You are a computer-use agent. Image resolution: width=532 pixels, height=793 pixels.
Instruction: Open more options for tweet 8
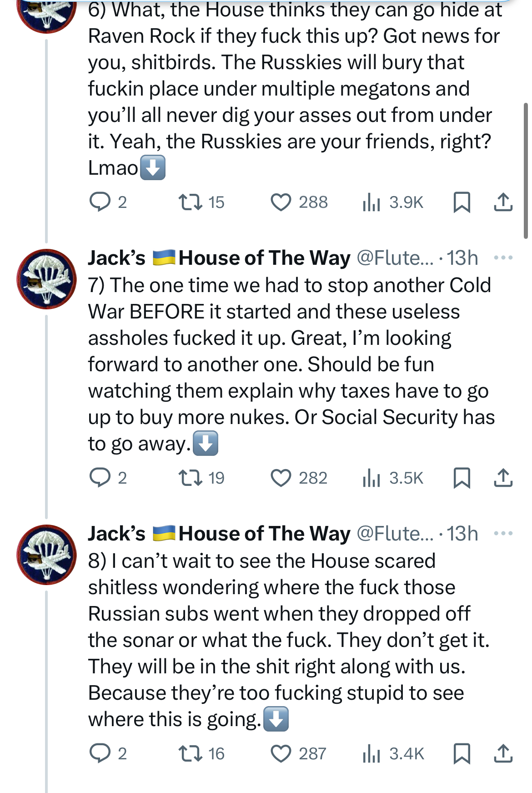pos(503,533)
